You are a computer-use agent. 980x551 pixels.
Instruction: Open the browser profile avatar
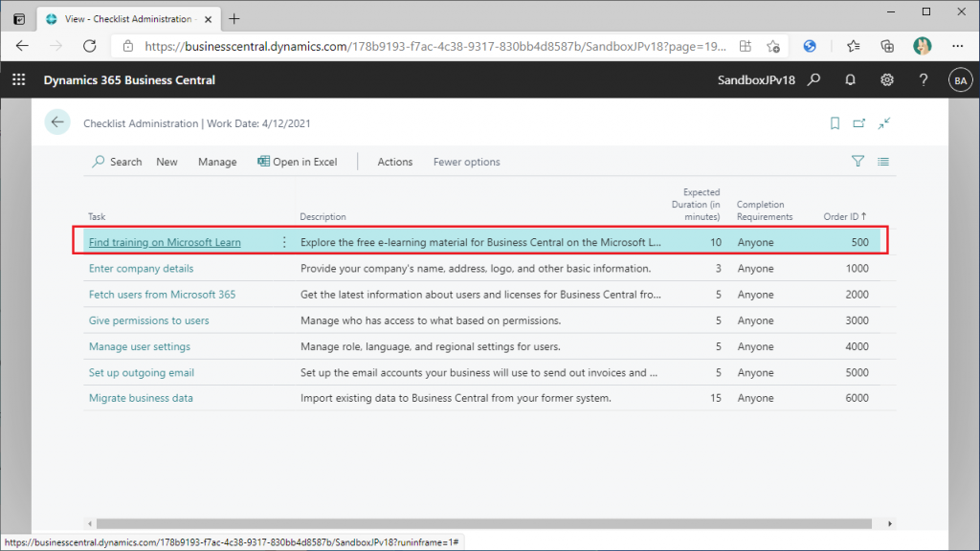[x=922, y=46]
